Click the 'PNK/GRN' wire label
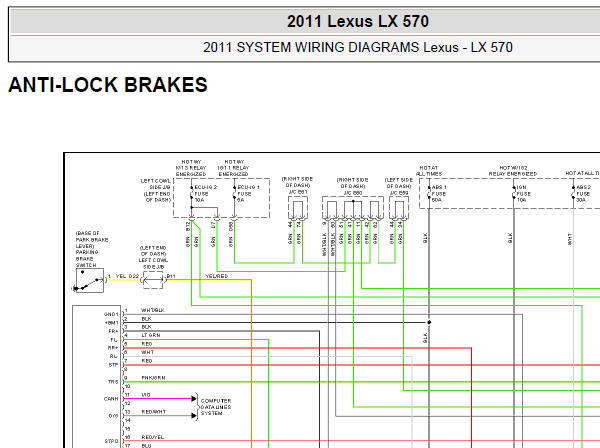The width and height of the screenshot is (600, 448). (153, 378)
